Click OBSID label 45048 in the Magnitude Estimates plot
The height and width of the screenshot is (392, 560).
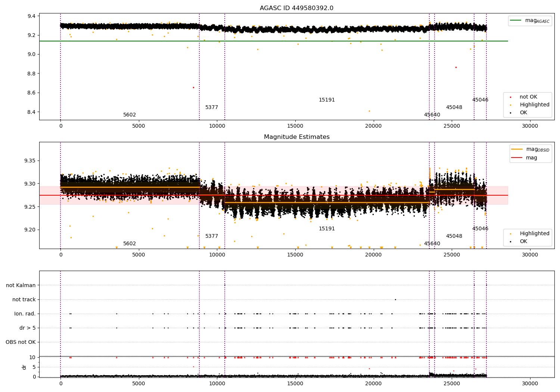click(x=454, y=236)
